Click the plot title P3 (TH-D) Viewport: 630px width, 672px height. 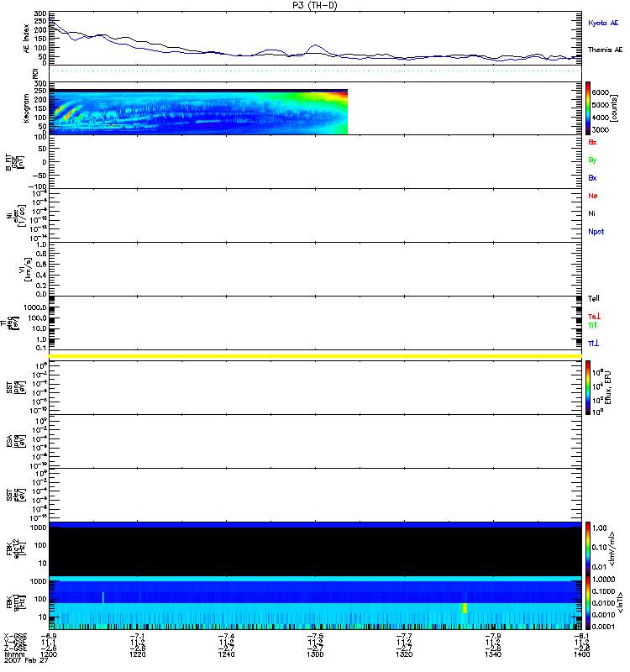click(x=314, y=5)
